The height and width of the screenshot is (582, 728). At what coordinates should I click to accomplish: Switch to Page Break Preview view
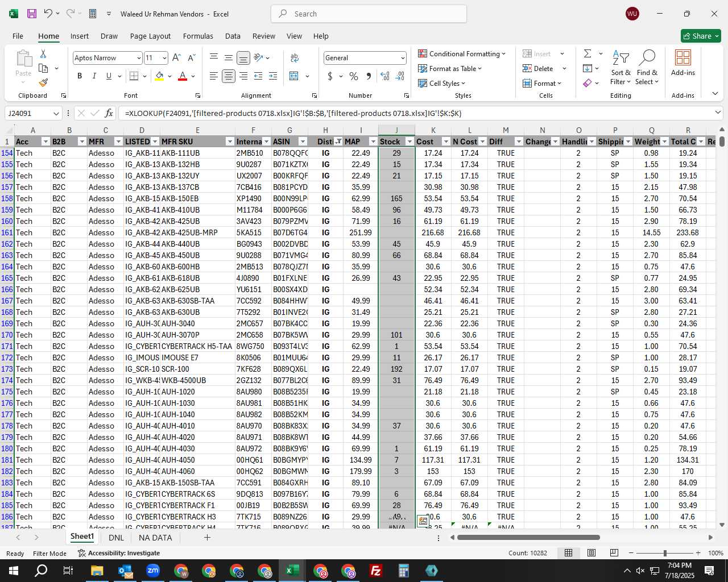click(614, 553)
